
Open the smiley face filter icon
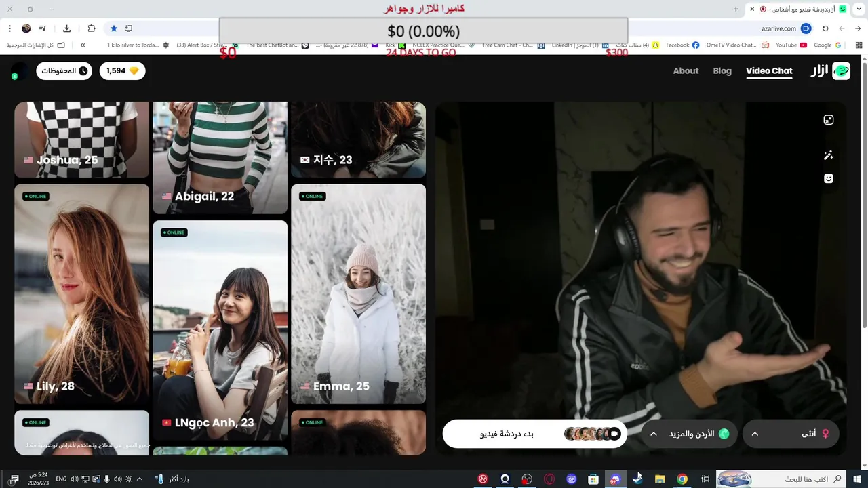pyautogui.click(x=828, y=178)
